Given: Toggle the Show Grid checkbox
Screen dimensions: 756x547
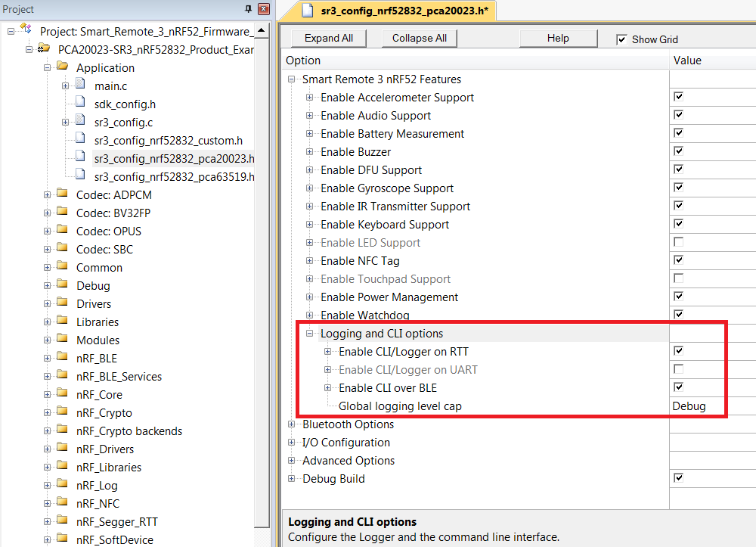Looking at the screenshot, I should 621,39.
